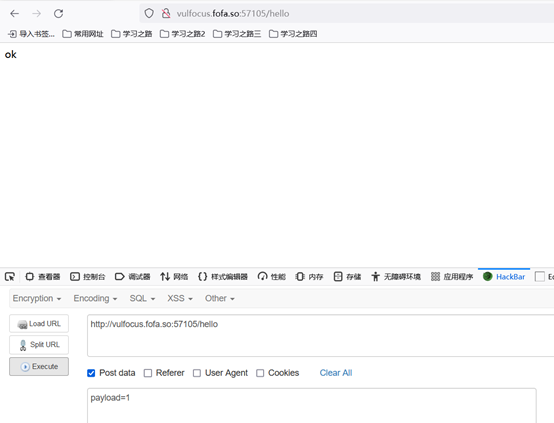Click the browser forward arrow
Image resolution: width=554 pixels, height=423 pixels.
click(36, 14)
